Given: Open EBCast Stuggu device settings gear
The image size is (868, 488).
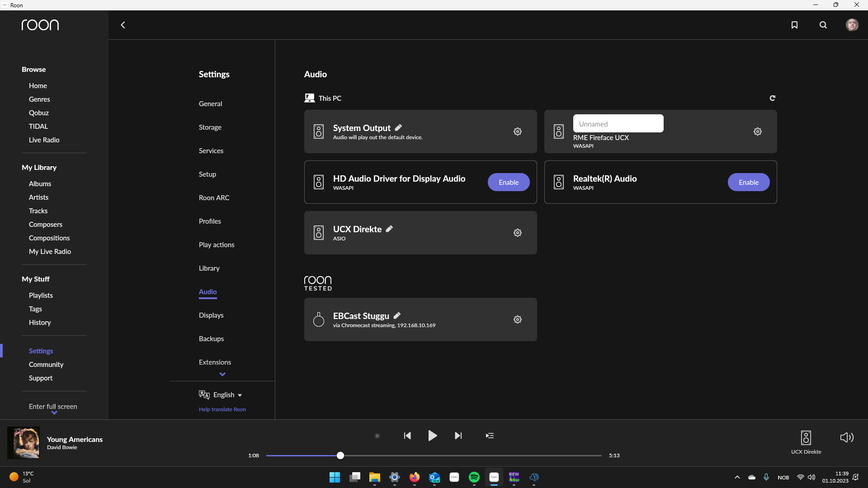Looking at the screenshot, I should 518,319.
